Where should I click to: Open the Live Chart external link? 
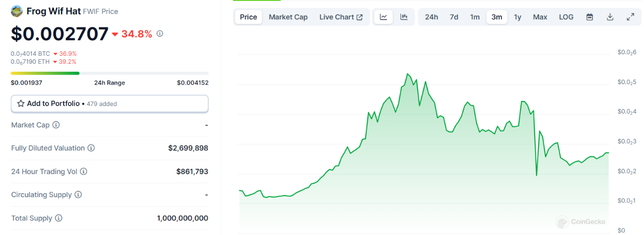point(341,17)
